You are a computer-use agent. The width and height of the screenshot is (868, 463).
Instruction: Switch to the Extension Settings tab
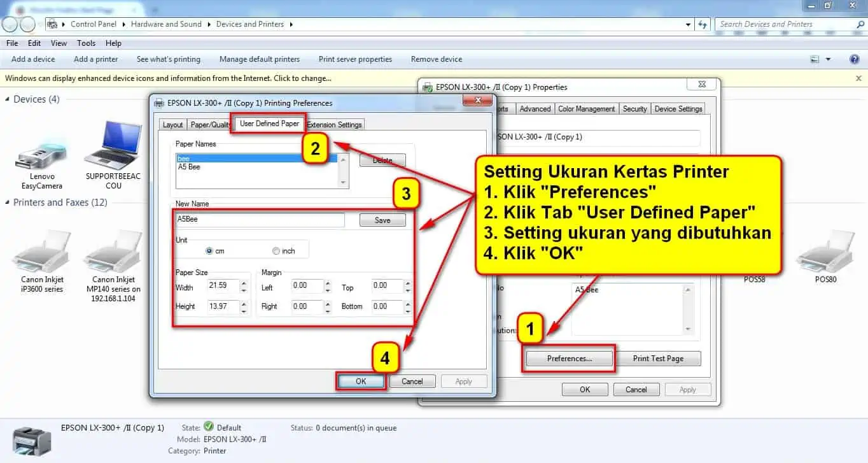tap(334, 125)
